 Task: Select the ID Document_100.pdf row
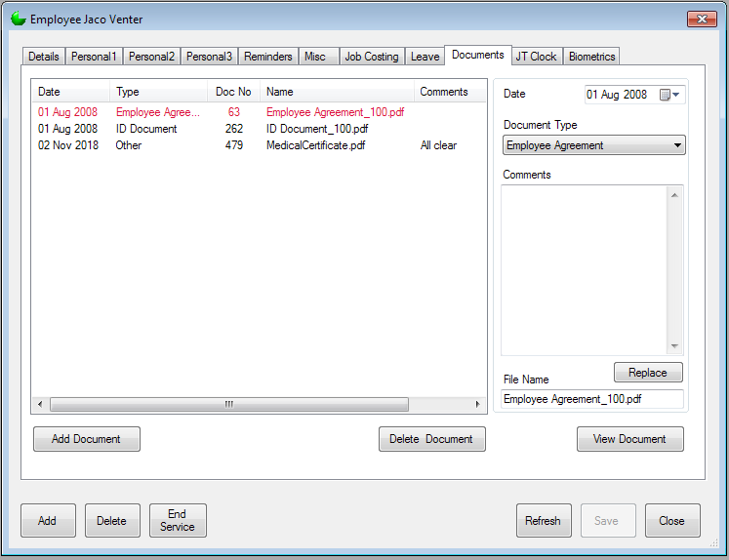coord(259,129)
